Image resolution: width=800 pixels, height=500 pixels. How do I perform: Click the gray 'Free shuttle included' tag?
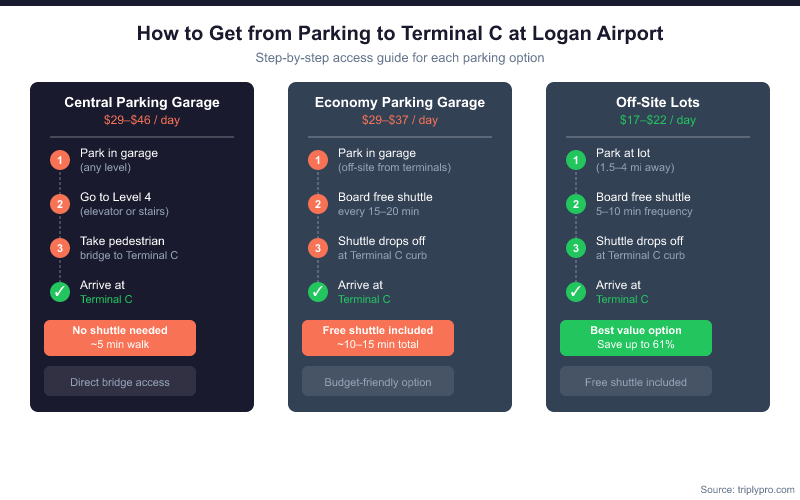(x=636, y=382)
